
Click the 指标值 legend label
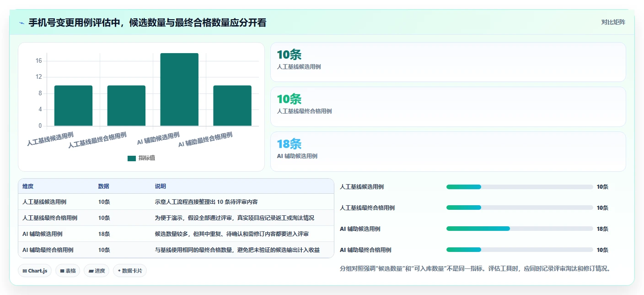click(x=147, y=158)
